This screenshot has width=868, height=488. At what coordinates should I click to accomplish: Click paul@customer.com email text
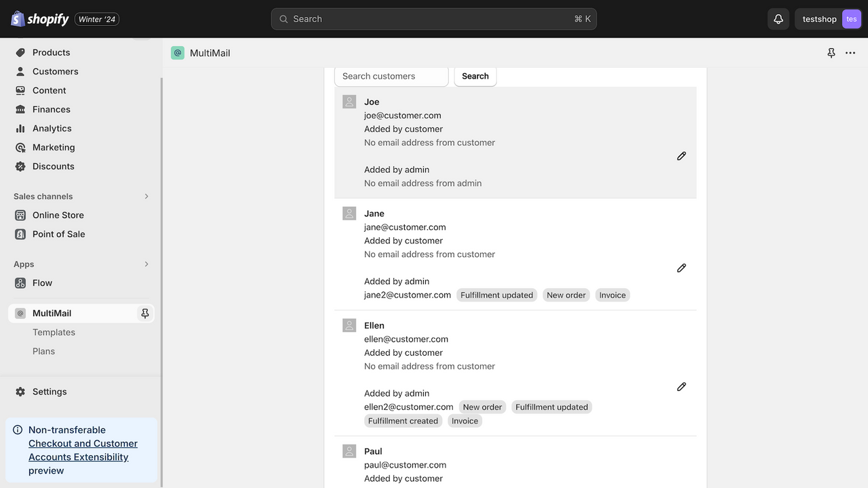(x=406, y=465)
